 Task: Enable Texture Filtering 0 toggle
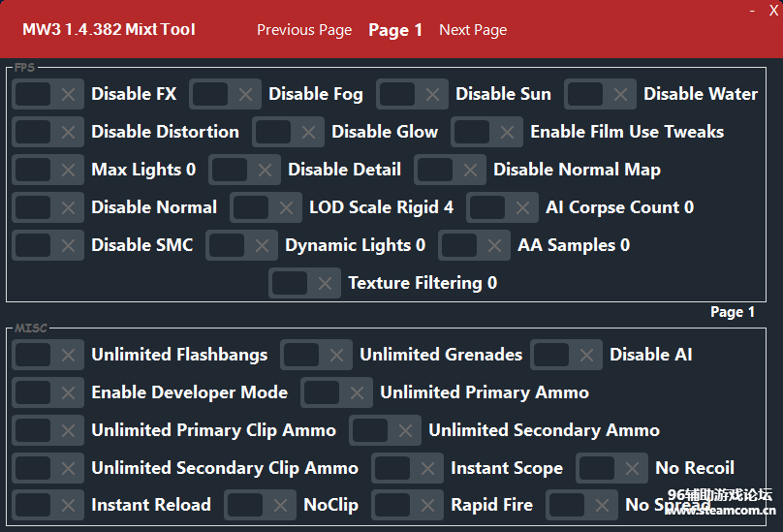[x=305, y=283]
